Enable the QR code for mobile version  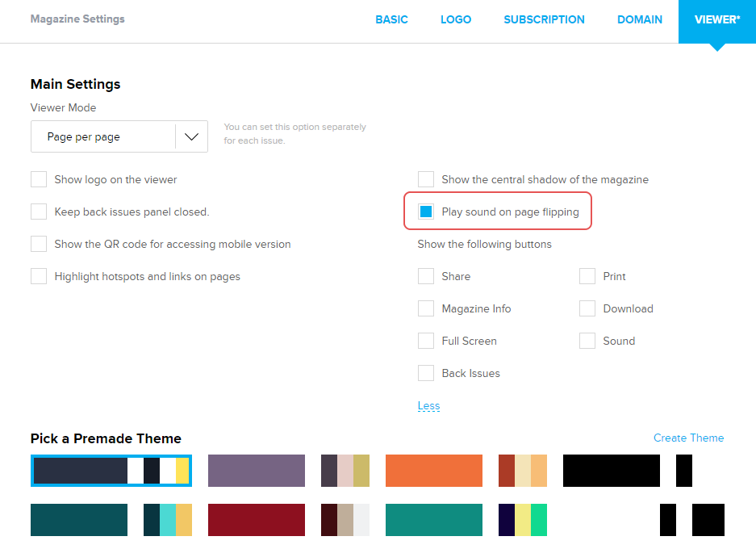pyautogui.click(x=39, y=244)
